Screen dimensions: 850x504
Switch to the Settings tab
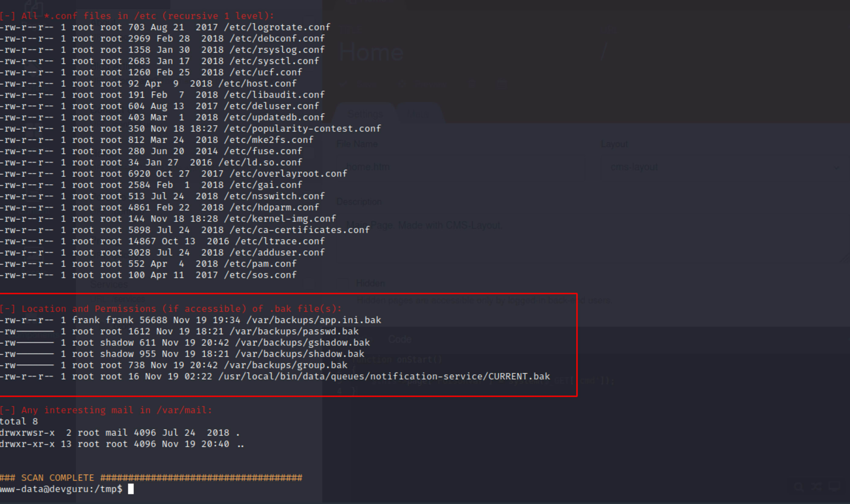[365, 114]
